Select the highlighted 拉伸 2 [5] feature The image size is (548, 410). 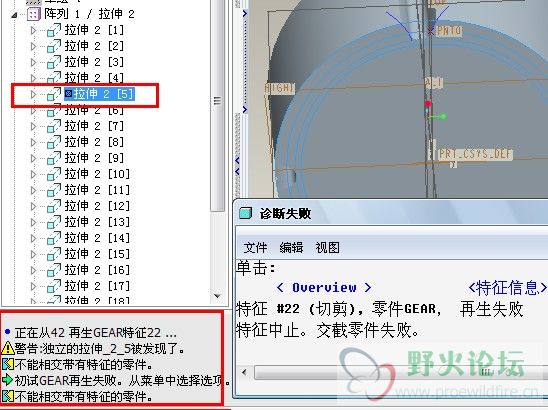point(99,94)
